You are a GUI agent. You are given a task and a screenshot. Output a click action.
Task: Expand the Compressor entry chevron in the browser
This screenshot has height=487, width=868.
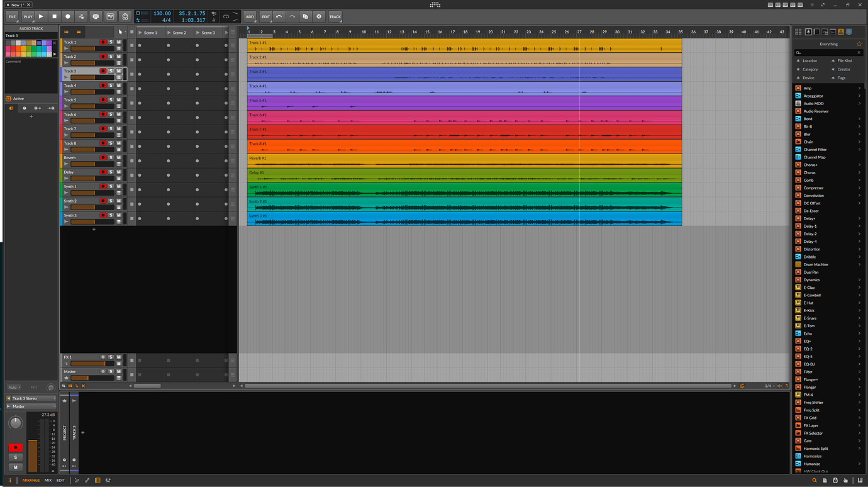tap(859, 188)
